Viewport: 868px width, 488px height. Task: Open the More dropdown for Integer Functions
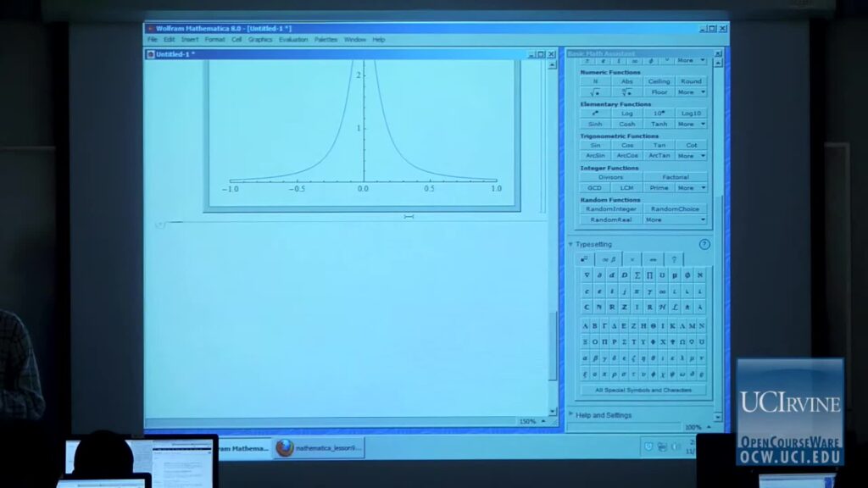coord(691,188)
